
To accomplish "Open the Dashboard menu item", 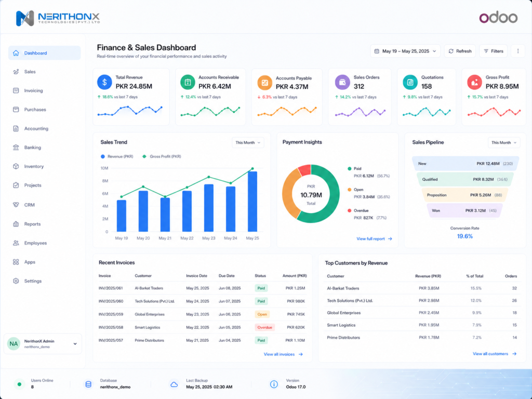I will coord(45,53).
